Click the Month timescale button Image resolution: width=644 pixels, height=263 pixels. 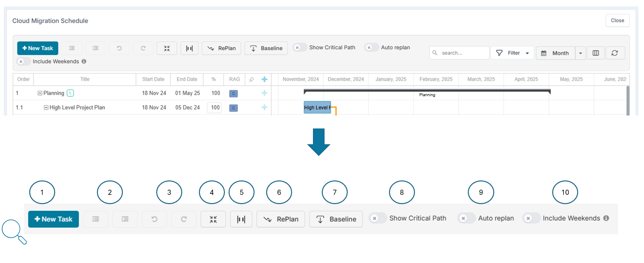(555, 53)
